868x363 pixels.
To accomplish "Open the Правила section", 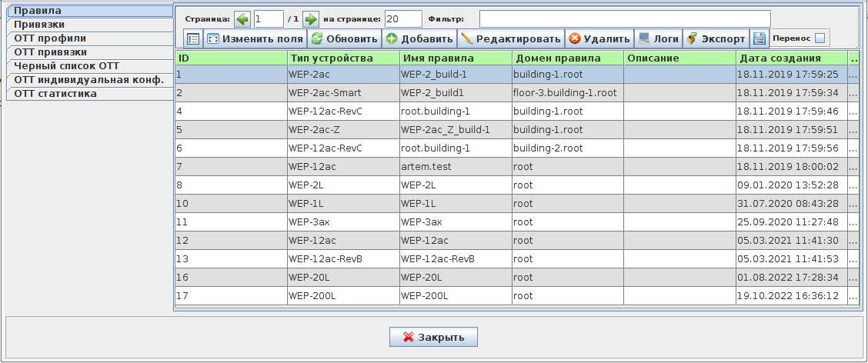I will (90, 11).
